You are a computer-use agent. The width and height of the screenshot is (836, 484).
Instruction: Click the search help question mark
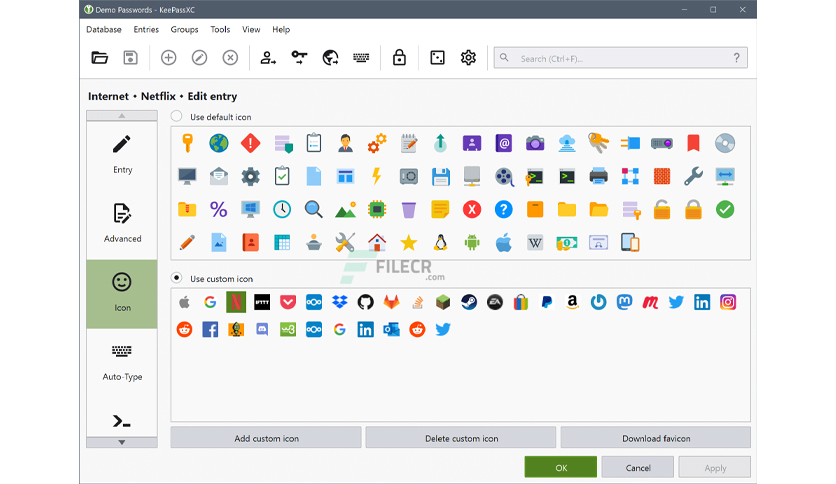pos(736,58)
